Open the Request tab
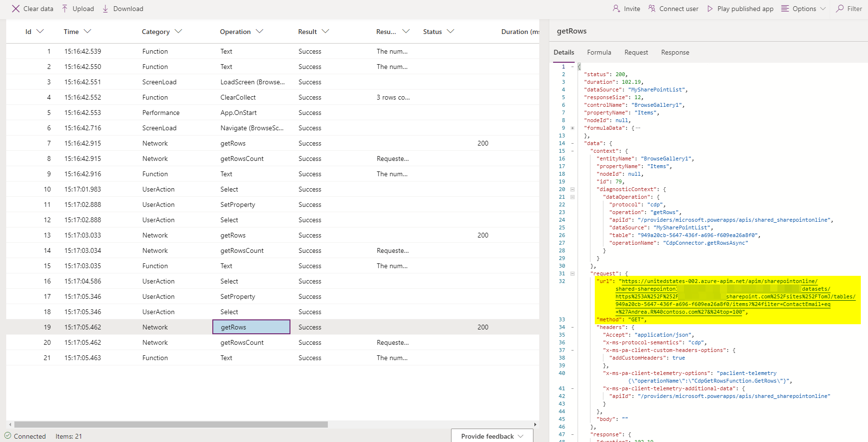This screenshot has width=868, height=442. (x=636, y=52)
